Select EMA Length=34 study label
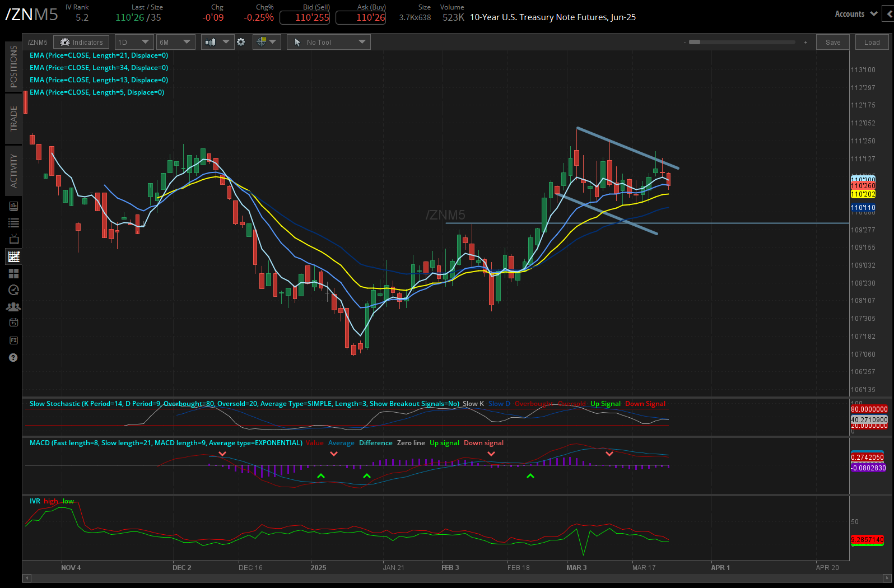 pyautogui.click(x=99, y=68)
